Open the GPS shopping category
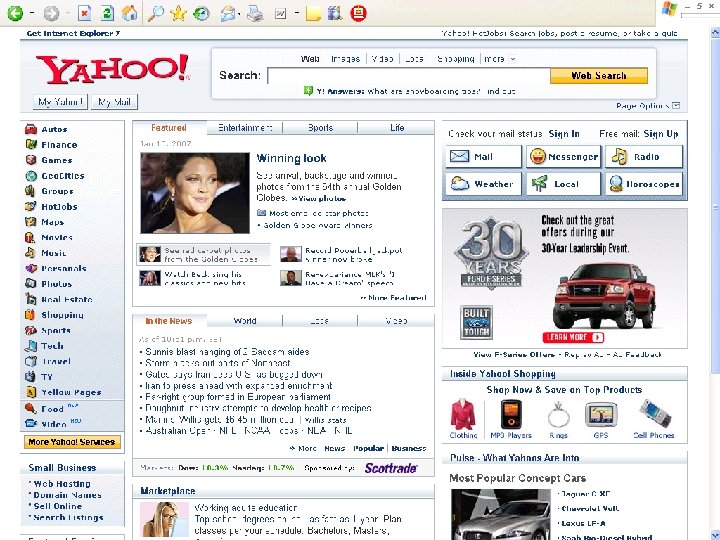The width and height of the screenshot is (720, 540). pyautogui.click(x=601, y=419)
